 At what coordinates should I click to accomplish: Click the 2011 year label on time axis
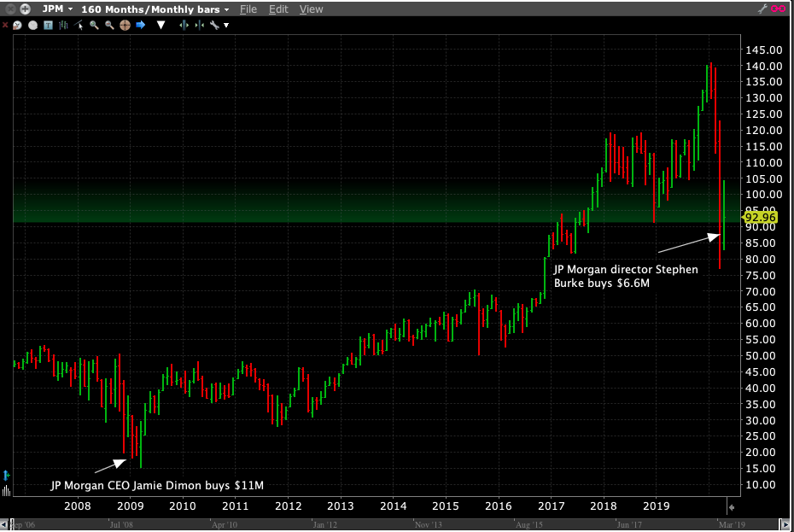click(x=236, y=506)
